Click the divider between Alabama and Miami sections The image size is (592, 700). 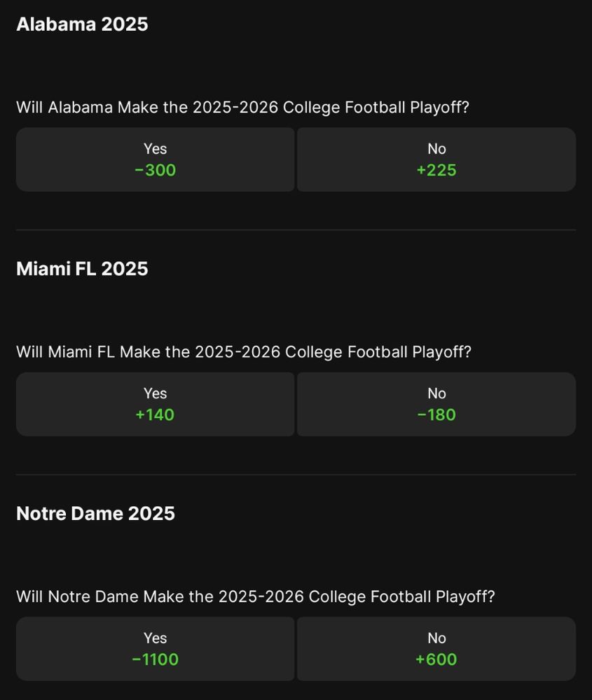tap(296, 230)
